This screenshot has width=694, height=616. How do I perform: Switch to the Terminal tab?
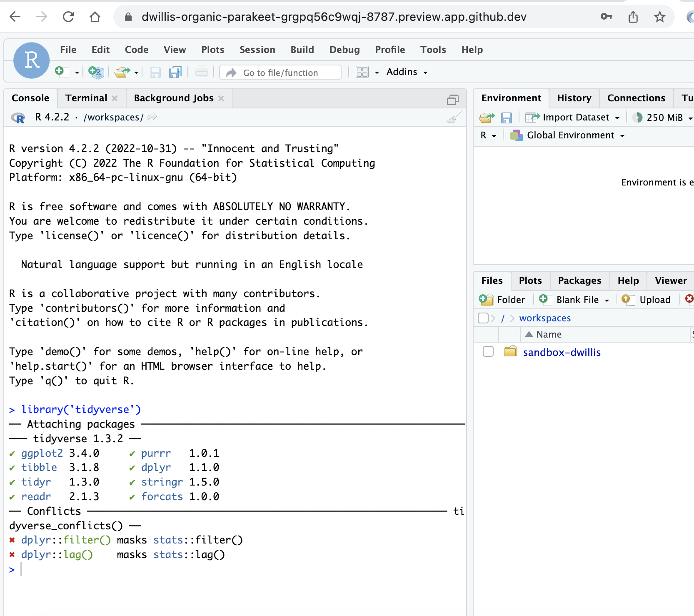pos(86,98)
